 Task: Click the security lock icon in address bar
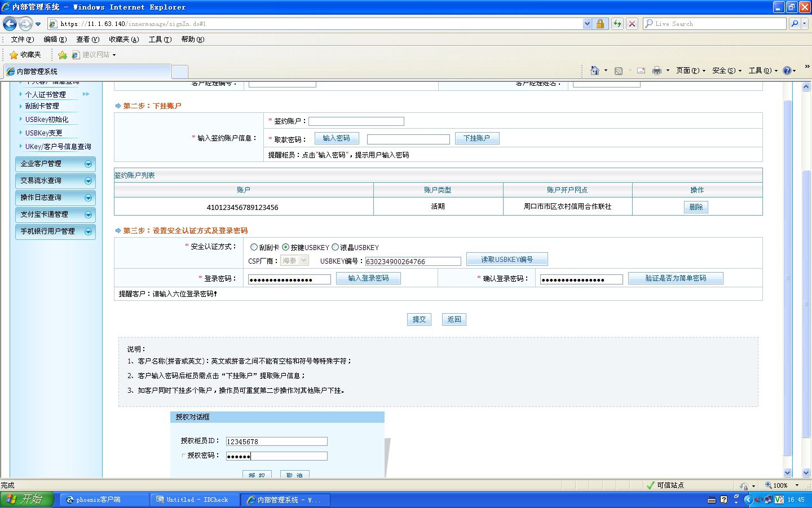[600, 24]
